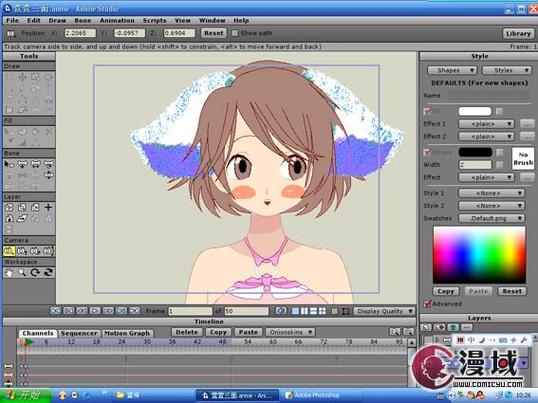The height and width of the screenshot is (403, 538).
Task: Toggle the Fill checkbox in Style panel
Action: pos(428,111)
